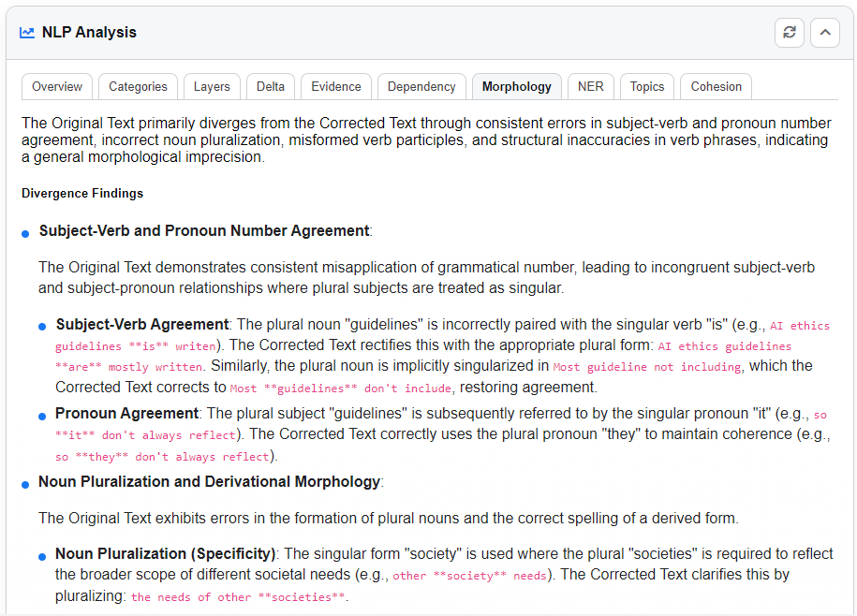Screen dimensions: 857x616
Task: Open the Overview tab
Action: [57, 87]
